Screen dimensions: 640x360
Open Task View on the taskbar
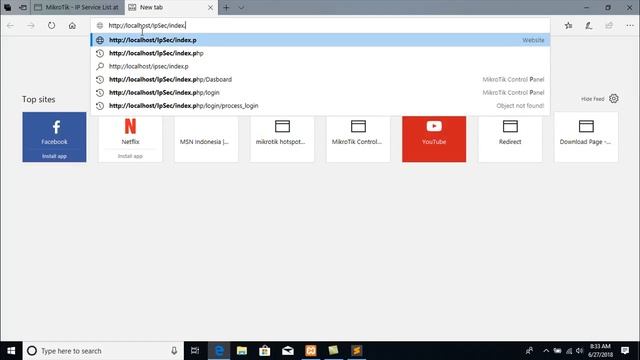(x=195, y=351)
